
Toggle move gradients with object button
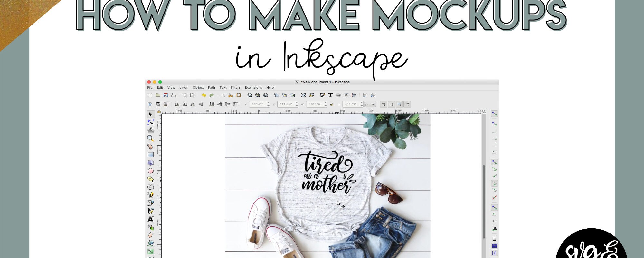click(399, 104)
